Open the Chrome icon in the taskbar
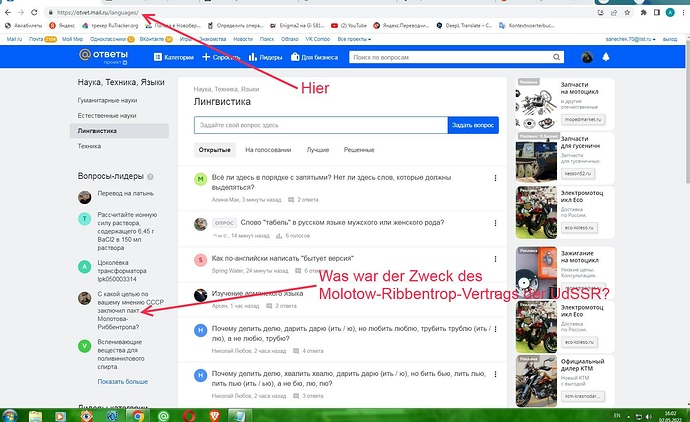 point(138,415)
